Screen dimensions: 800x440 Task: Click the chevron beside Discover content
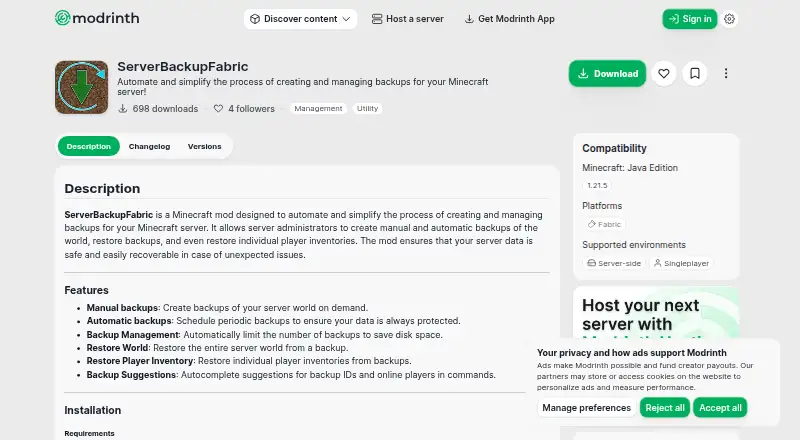(346, 19)
